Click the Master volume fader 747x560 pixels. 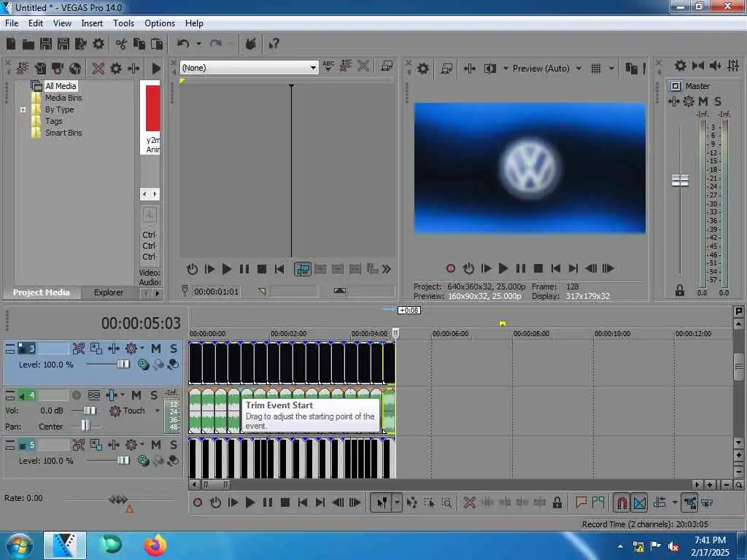(x=680, y=181)
